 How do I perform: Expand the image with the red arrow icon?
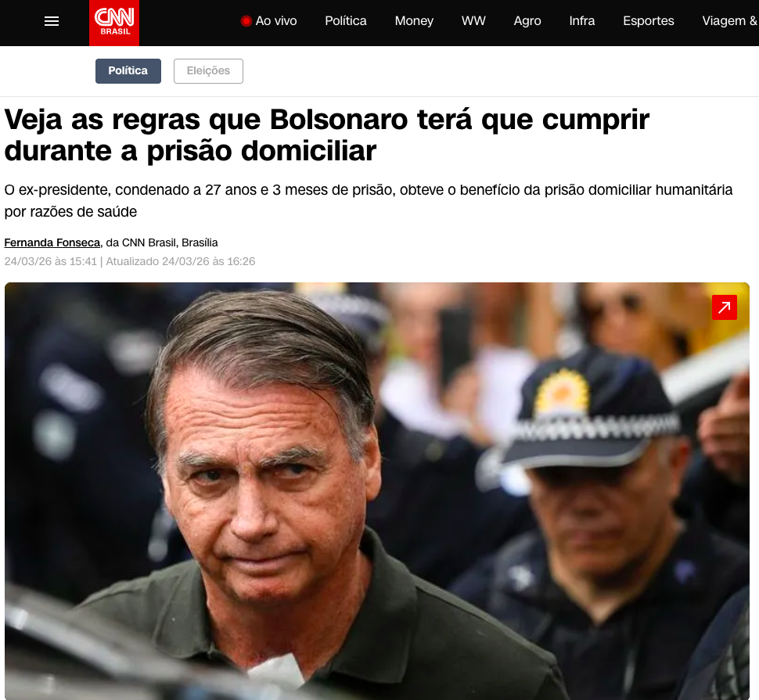pos(724,307)
